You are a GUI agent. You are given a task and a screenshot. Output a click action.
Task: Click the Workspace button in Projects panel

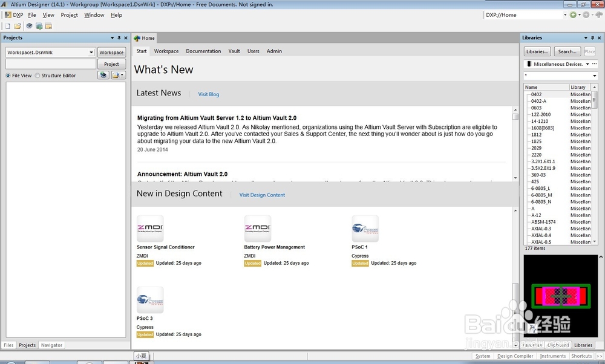click(x=111, y=53)
